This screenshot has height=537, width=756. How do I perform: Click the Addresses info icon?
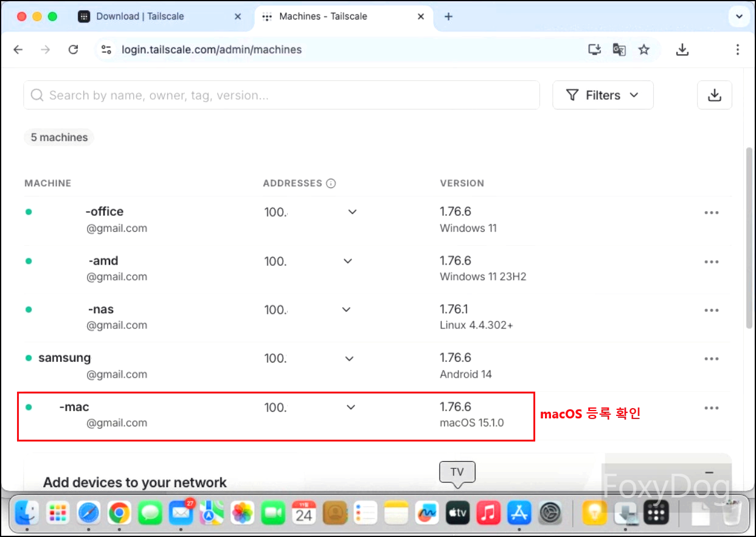coord(331,183)
